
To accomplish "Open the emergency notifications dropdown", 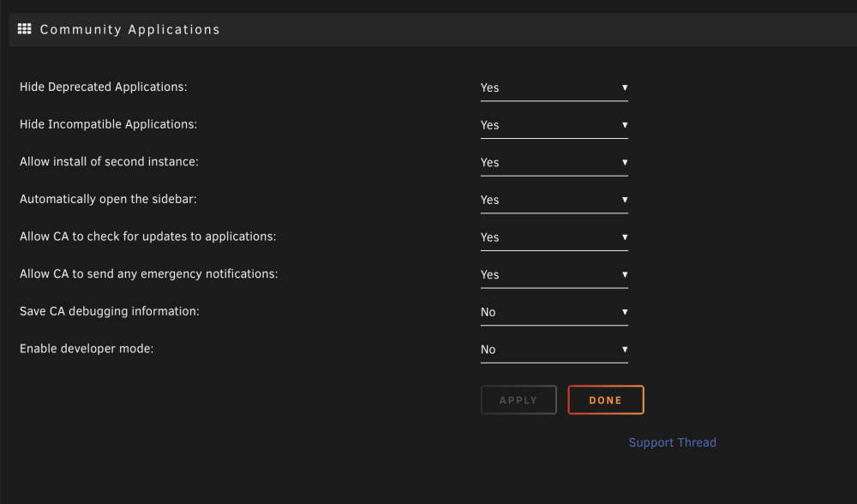I will click(554, 274).
